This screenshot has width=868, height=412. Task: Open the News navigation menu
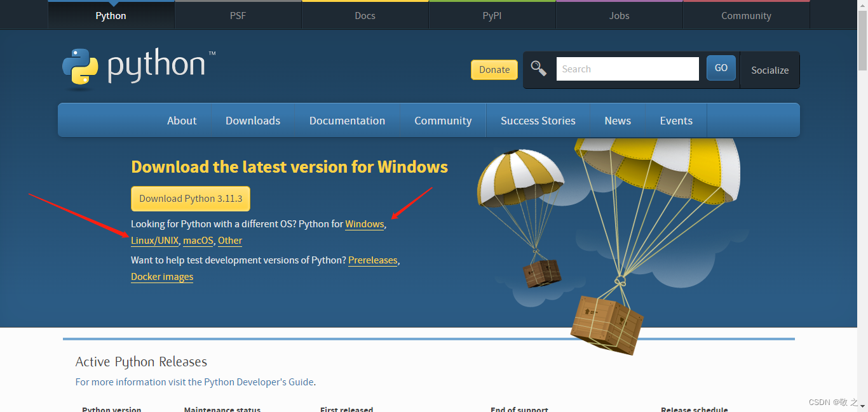click(x=618, y=121)
